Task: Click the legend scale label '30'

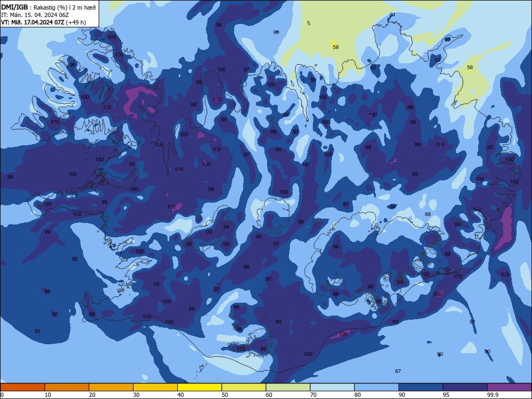Action: coord(136,395)
